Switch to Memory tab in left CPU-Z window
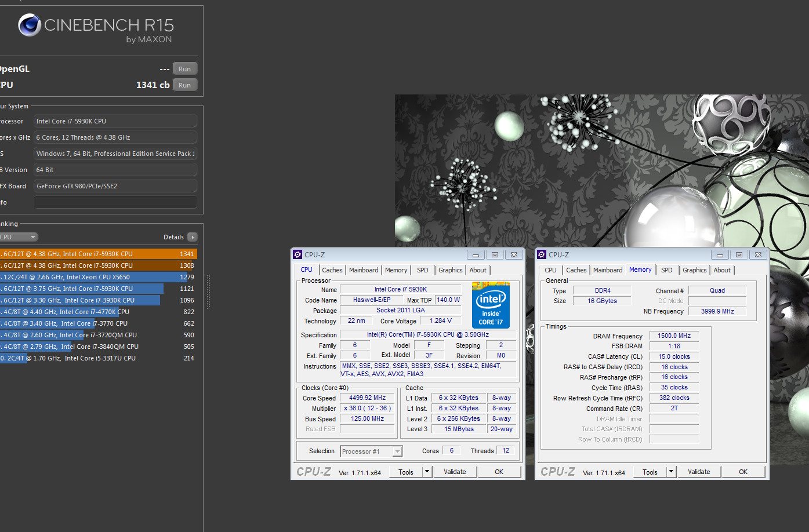Viewport: 809px width, 532px height. coord(396,270)
